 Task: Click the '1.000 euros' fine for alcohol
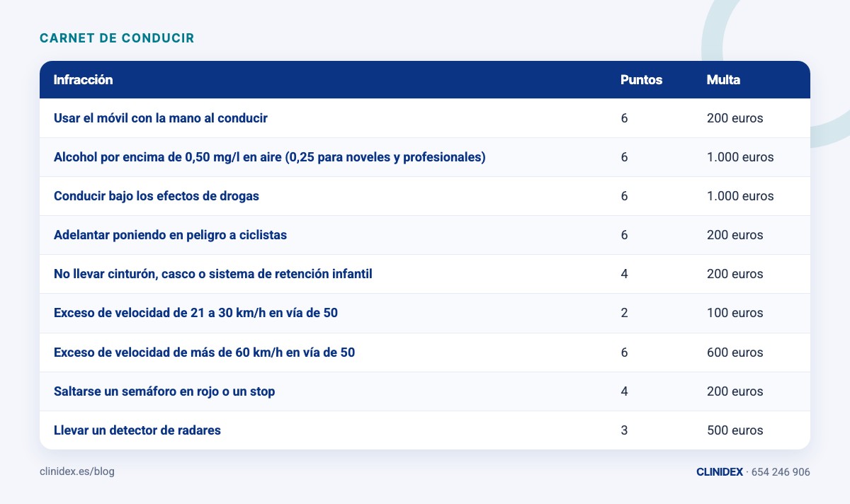740,157
